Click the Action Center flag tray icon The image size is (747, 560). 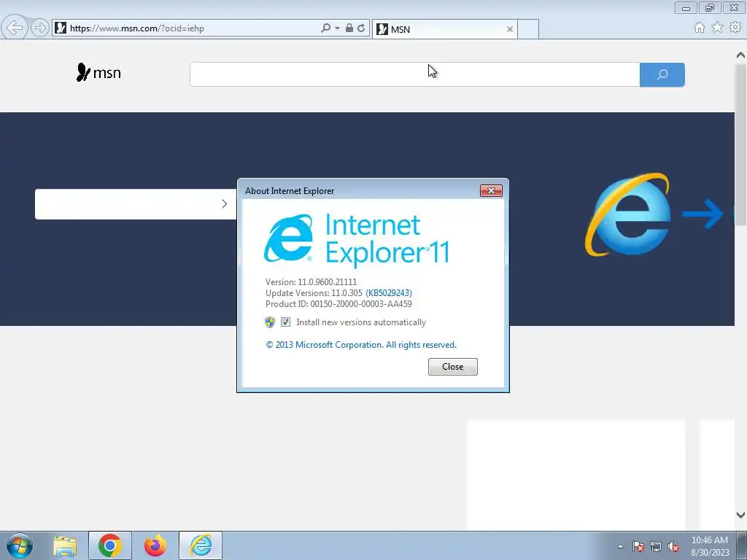pos(638,546)
